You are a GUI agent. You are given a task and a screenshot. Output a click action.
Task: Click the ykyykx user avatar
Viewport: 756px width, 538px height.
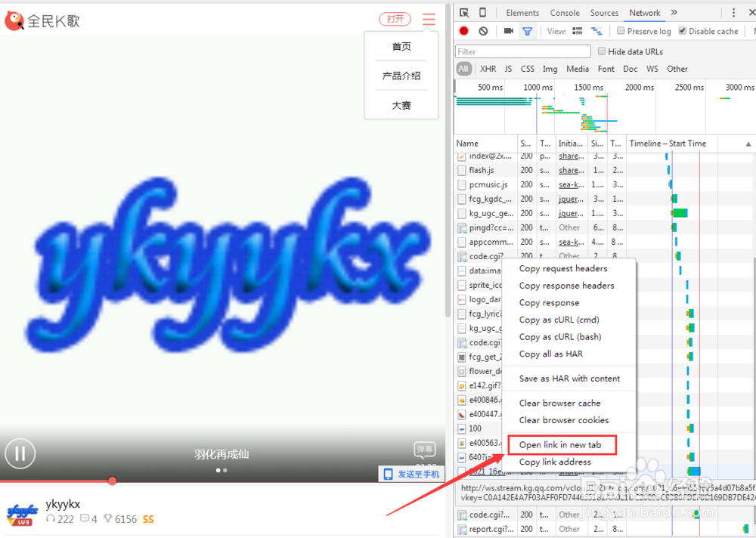22,514
